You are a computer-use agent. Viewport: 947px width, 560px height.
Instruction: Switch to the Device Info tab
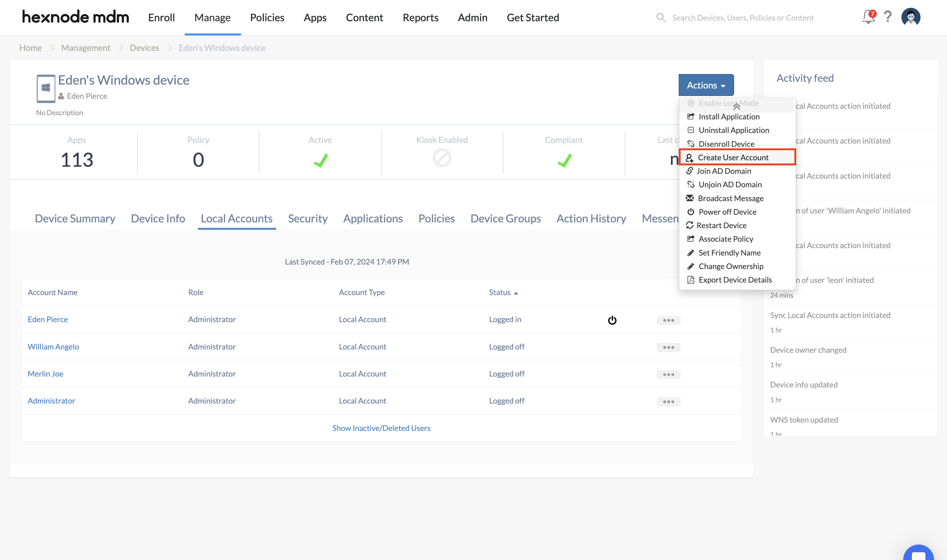[158, 218]
